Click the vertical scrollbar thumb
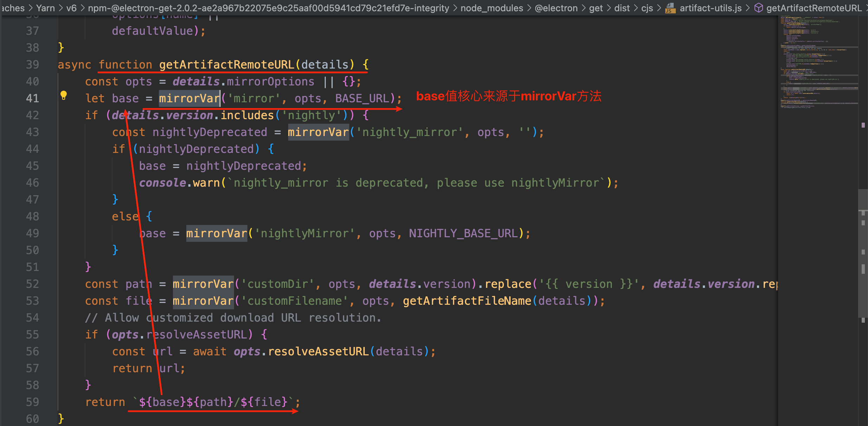This screenshot has width=868, height=426. pyautogui.click(x=863, y=253)
